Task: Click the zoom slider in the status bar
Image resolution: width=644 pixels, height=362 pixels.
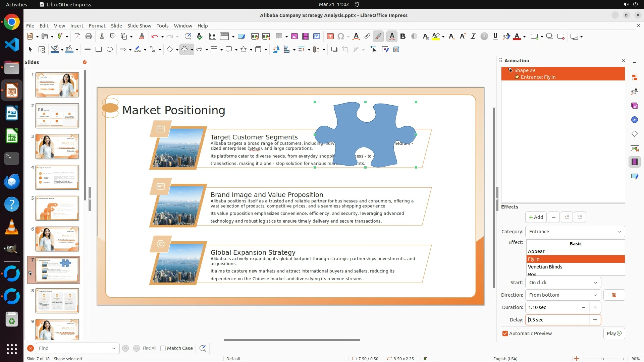Action: [602, 359]
